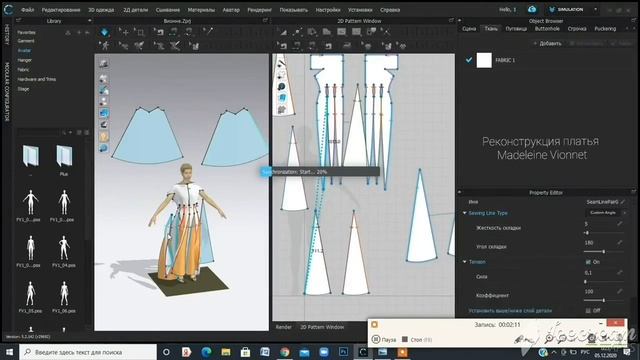
Task: Click the Добавить button
Action: point(547,43)
